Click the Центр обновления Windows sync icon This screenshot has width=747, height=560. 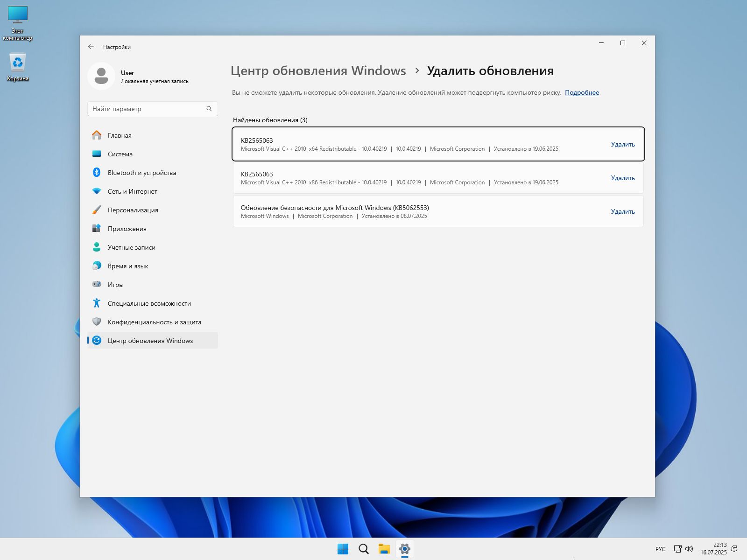click(x=97, y=341)
